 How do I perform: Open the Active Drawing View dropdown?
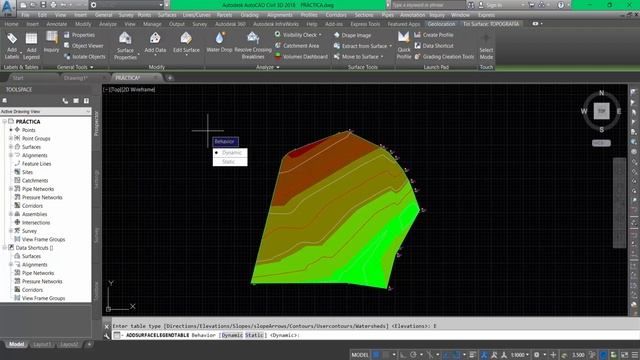45,111
